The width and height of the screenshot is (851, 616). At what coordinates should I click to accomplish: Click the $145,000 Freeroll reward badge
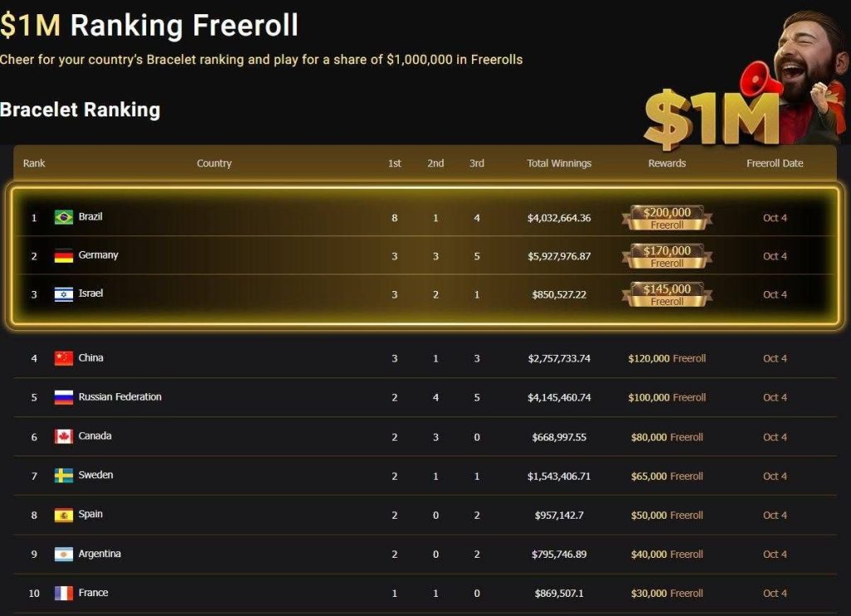667,294
